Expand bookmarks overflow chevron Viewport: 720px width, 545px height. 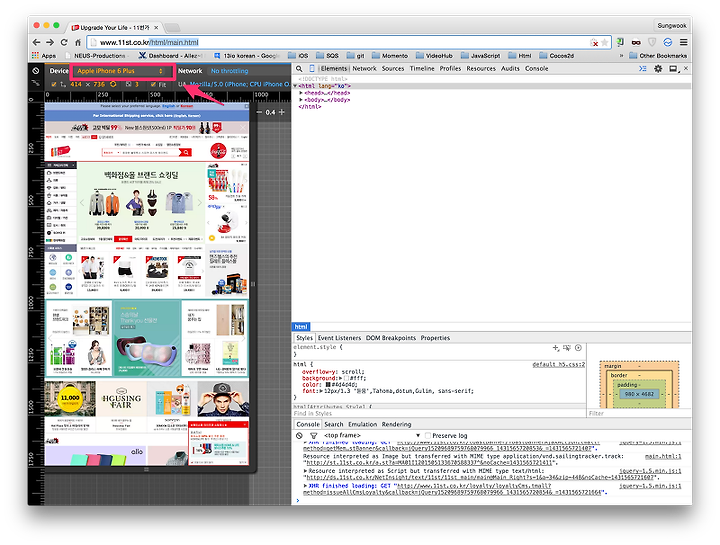coord(621,56)
